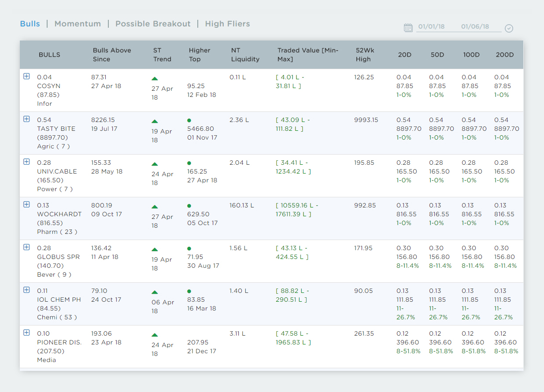Viewport: 544px width, 392px height.
Task: Click Bulls Above Since value 8226.15
Action: 103,120
